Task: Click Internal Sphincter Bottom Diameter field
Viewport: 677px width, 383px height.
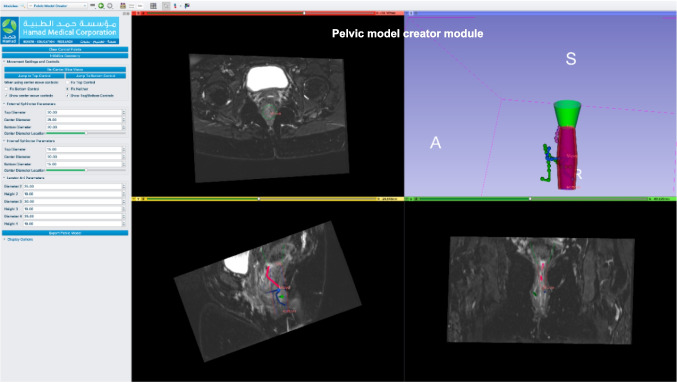Action: point(84,164)
